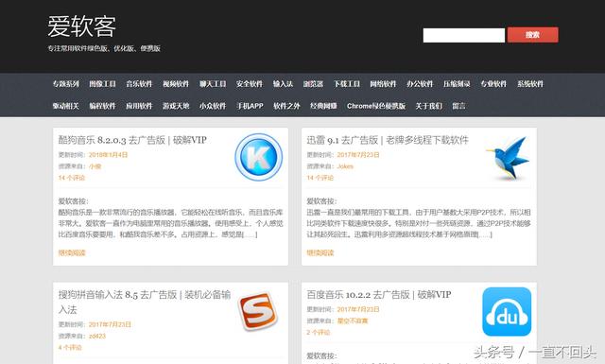The height and width of the screenshot is (364, 605).
Task: Click tagline 专注常用软件绿色版、优化版、便携版
Action: tap(104, 48)
